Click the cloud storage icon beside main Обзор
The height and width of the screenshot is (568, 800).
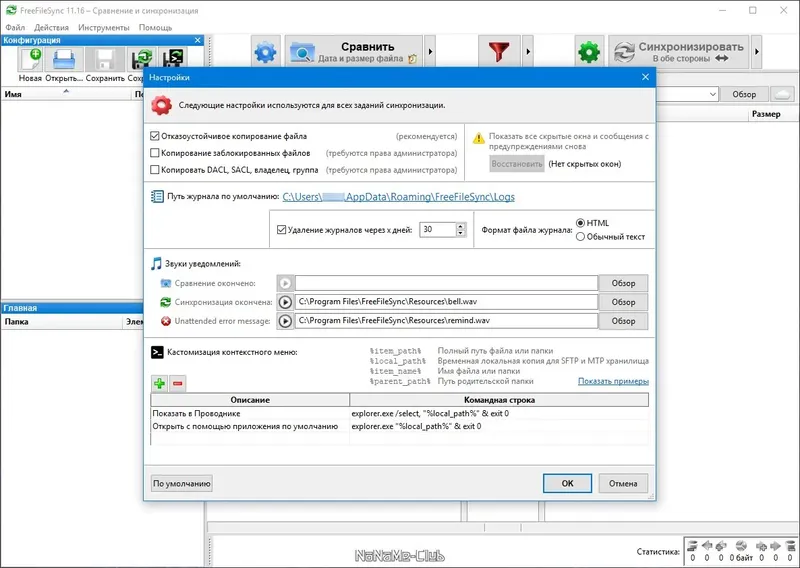point(783,94)
